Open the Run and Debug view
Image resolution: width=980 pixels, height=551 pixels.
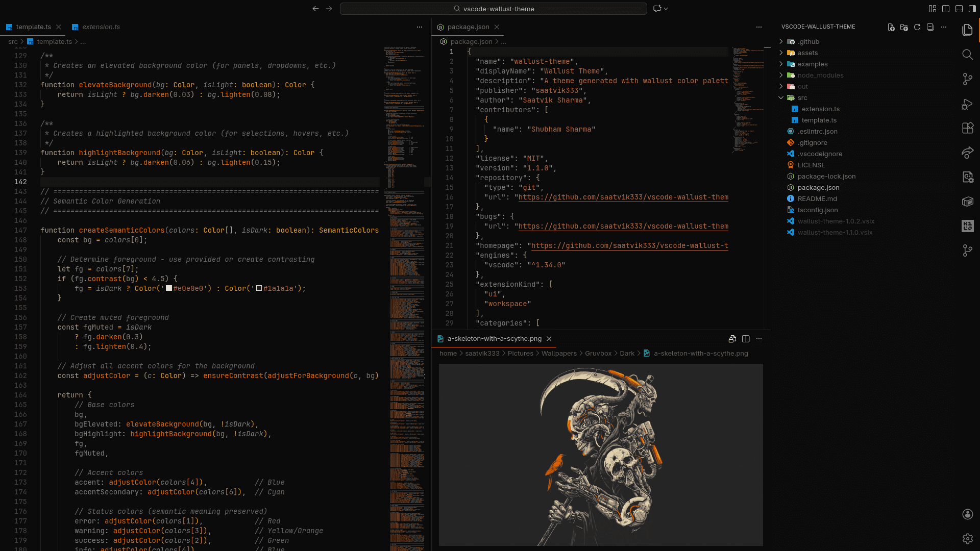tap(968, 104)
